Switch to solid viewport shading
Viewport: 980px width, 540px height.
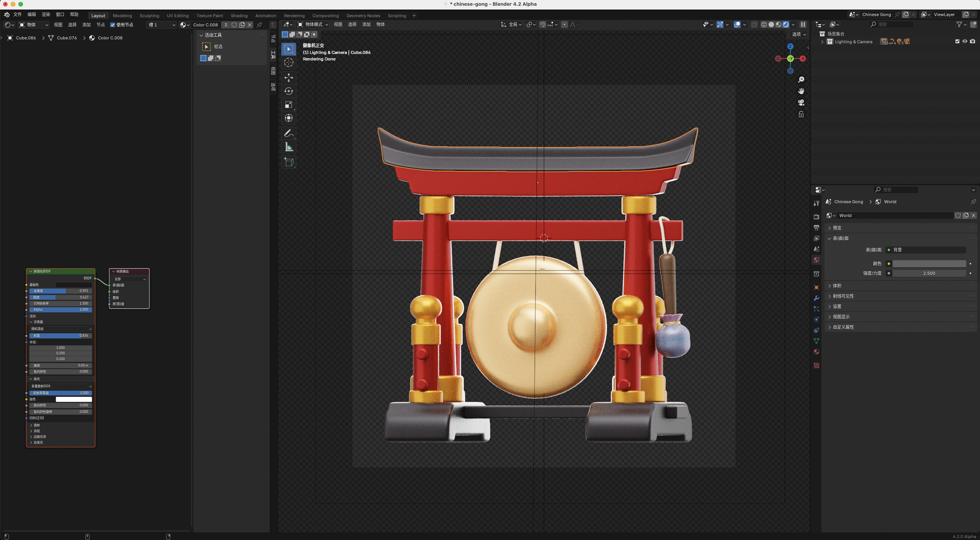pos(771,24)
